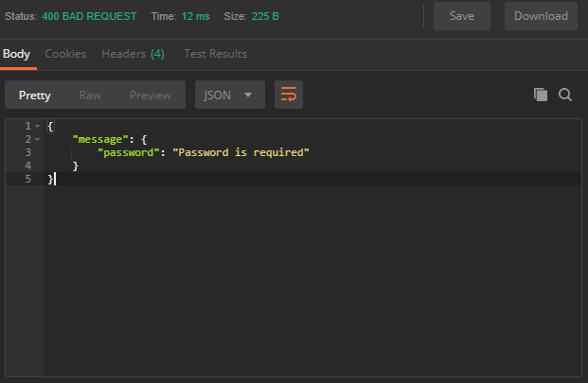
Task: Collapse line 1 fold arrow
Action: (x=38, y=126)
